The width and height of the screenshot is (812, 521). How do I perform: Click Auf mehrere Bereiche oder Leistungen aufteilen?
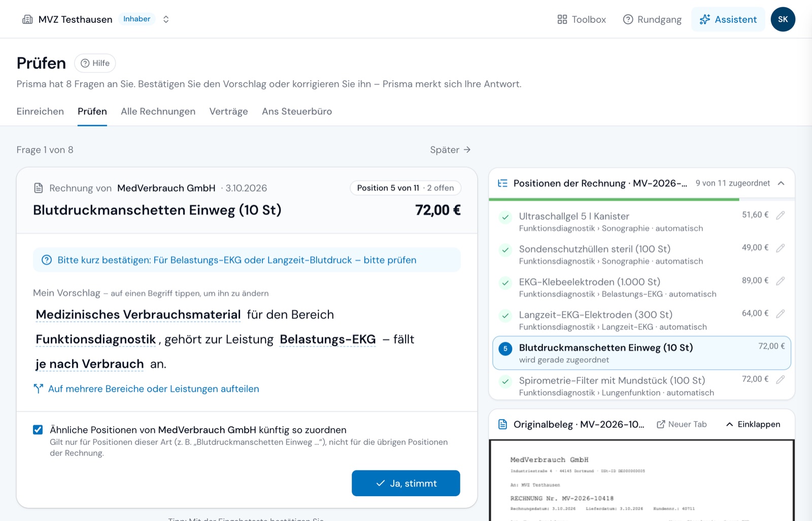[x=146, y=389]
